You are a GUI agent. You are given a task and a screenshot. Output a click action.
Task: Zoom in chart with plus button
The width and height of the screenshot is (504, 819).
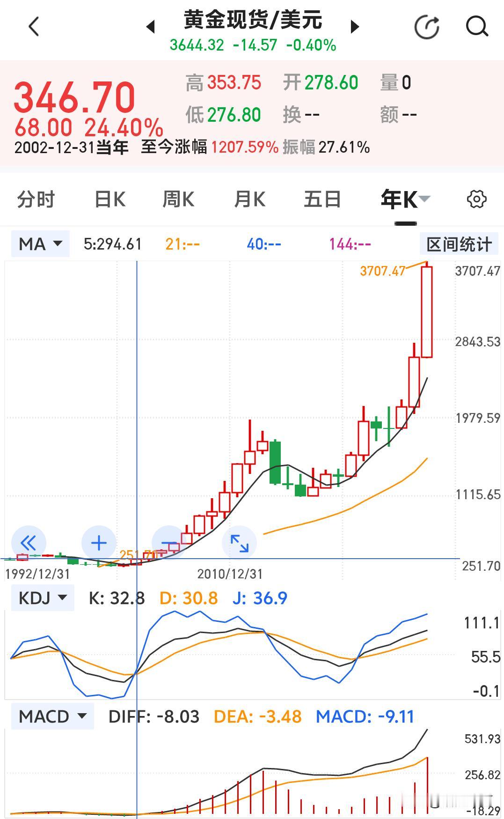tap(98, 543)
